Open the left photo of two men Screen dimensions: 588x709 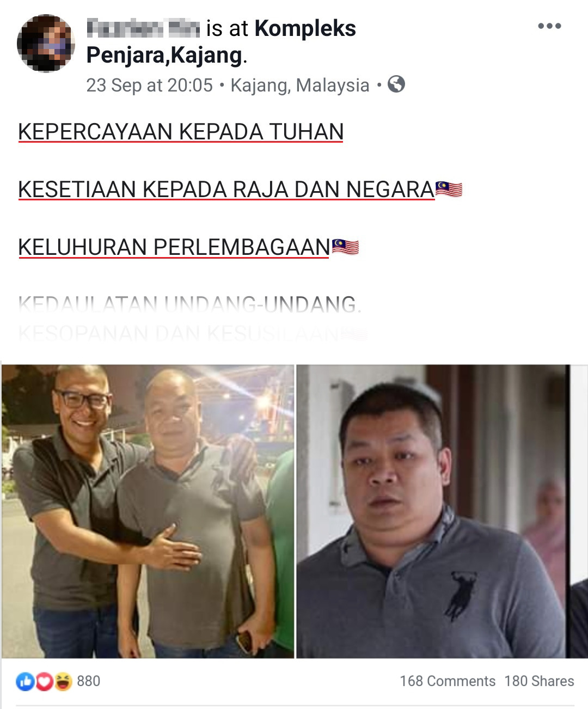(x=148, y=511)
